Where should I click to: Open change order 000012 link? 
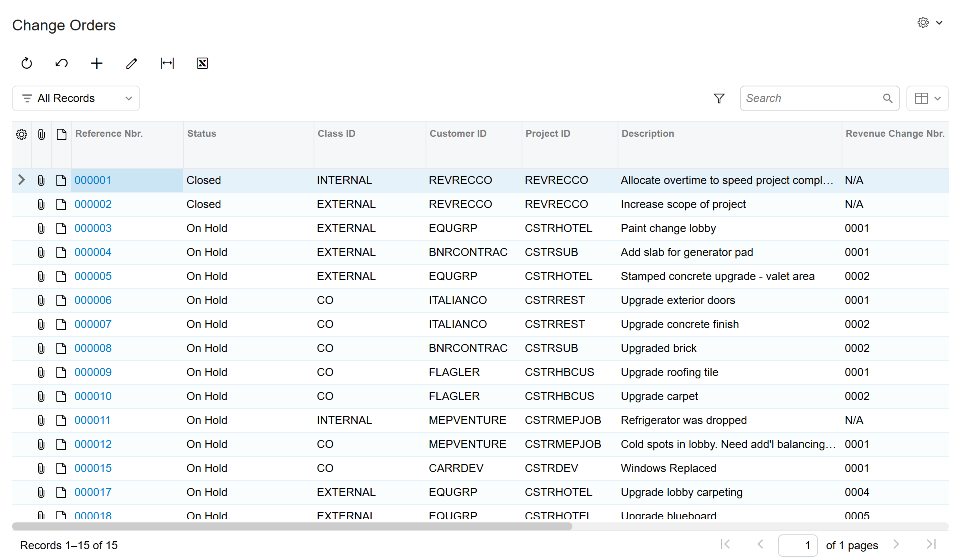tap(93, 444)
